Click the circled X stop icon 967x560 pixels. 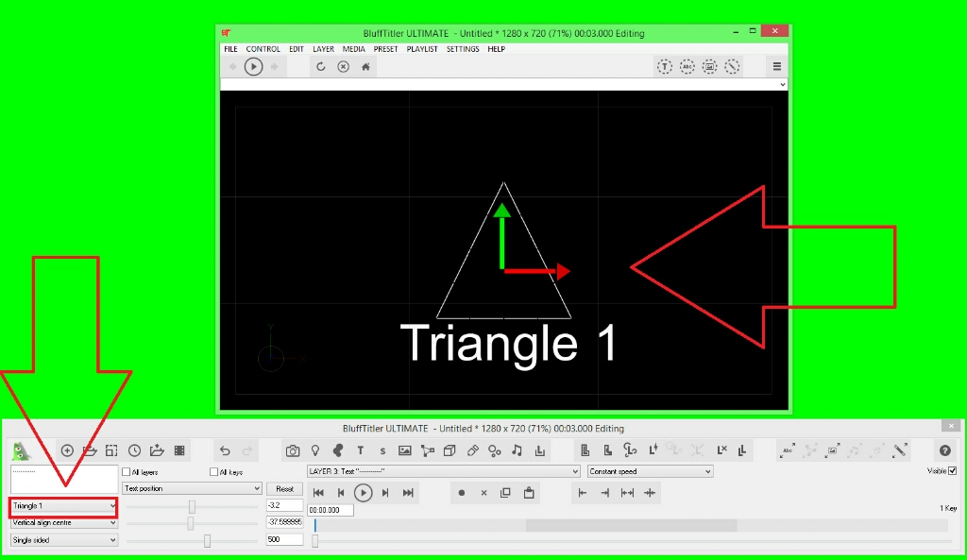pos(344,67)
